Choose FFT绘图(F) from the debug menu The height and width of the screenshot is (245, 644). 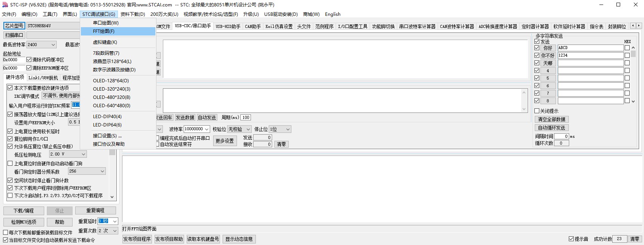click(x=118, y=31)
